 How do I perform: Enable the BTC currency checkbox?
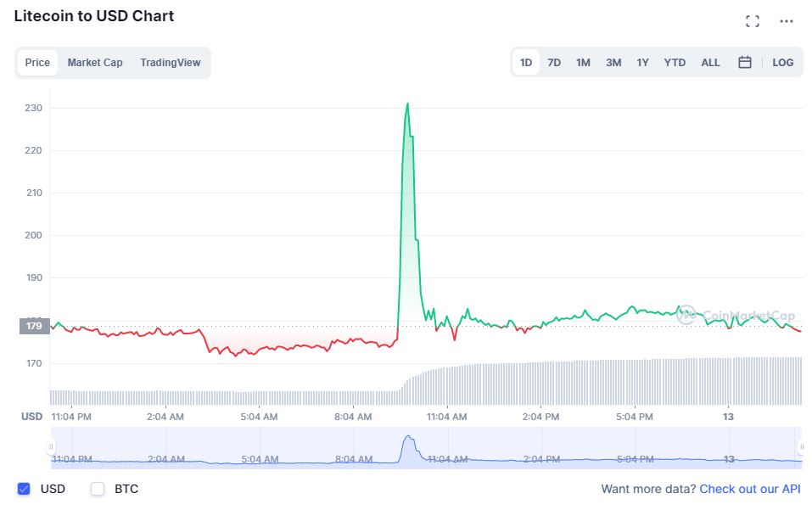click(x=98, y=489)
